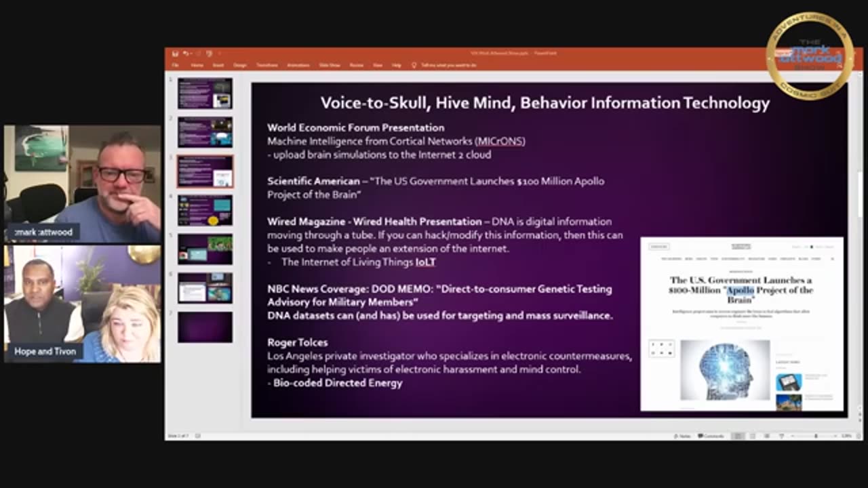Screen dimensions: 868x488
Task: Open the undo history dropdown arrow
Action: [x=191, y=54]
